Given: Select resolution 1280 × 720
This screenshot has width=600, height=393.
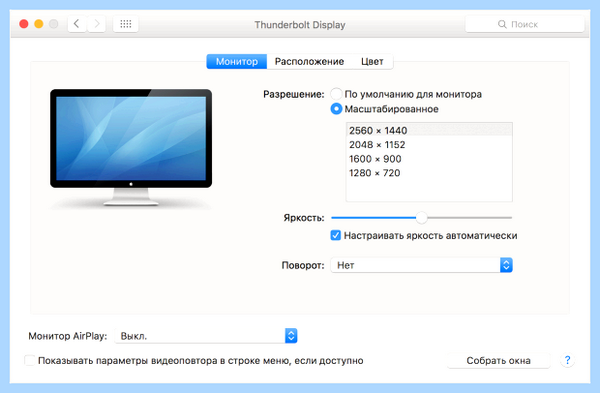Looking at the screenshot, I should coord(429,173).
